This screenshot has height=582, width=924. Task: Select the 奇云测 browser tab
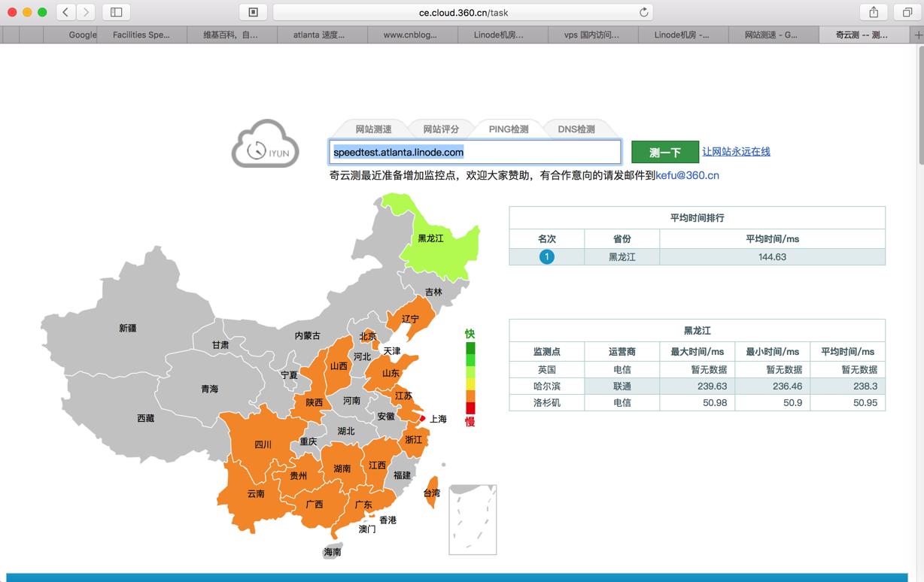coord(863,35)
